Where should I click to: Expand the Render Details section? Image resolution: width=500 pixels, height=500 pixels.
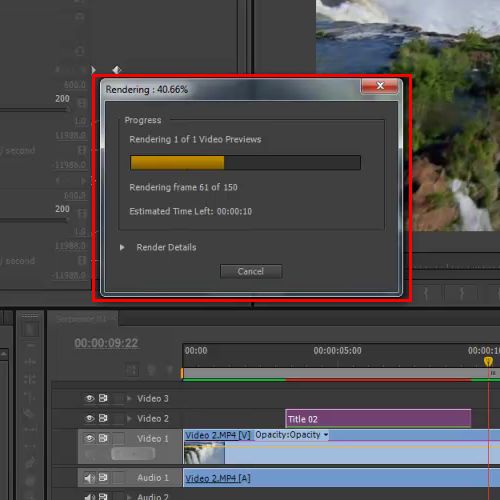point(122,247)
